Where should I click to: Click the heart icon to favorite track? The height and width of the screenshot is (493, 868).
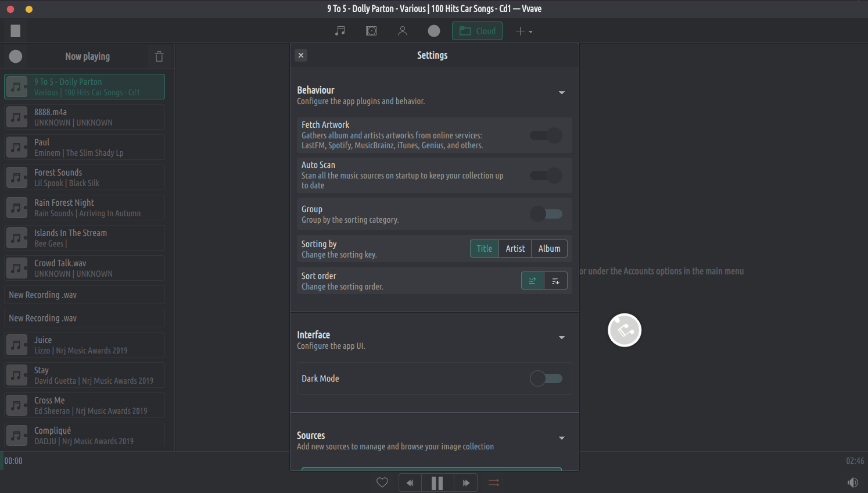[x=382, y=483]
